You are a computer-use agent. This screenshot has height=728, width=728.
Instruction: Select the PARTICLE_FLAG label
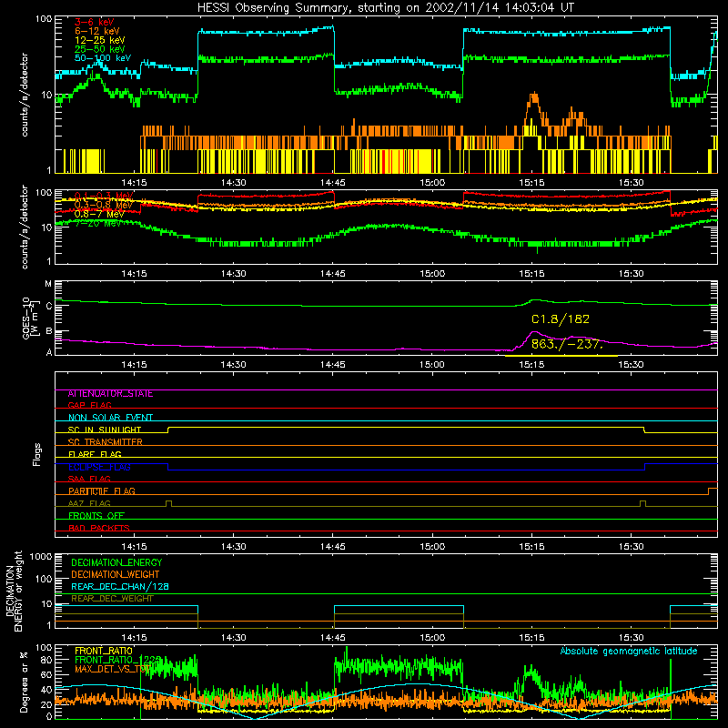click(x=102, y=491)
